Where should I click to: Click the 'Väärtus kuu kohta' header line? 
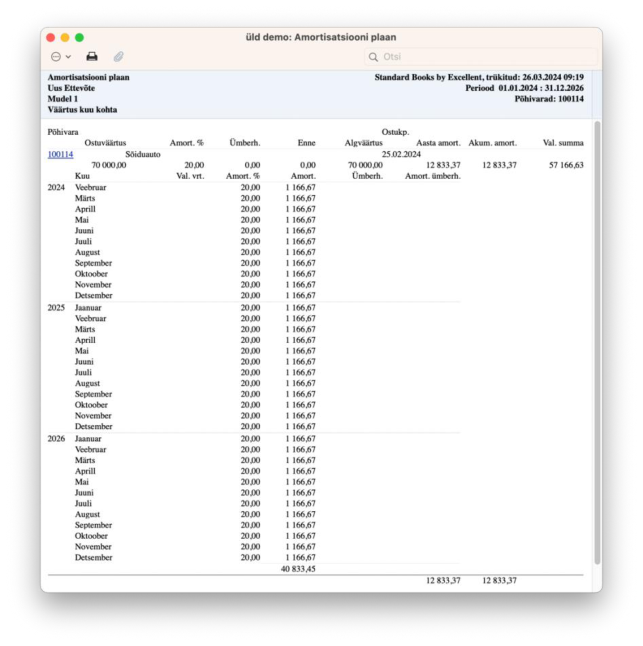pos(82,109)
